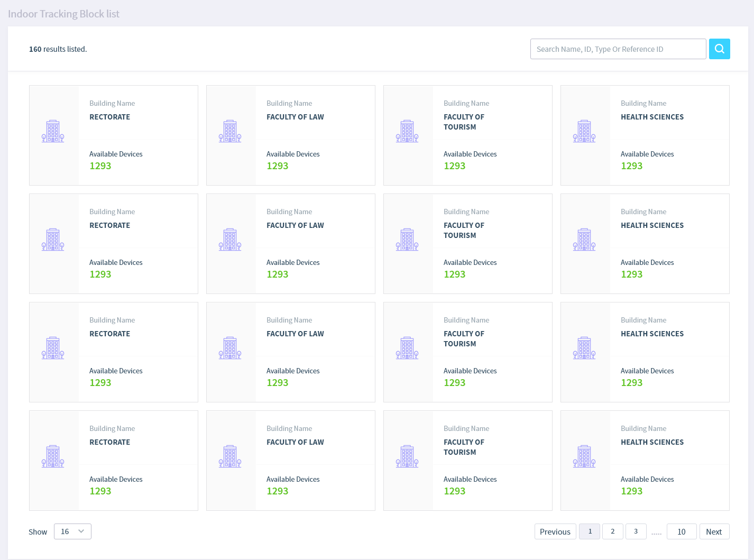The width and height of the screenshot is (754, 560).
Task: Jump to pagination page 3
Action: tap(636, 531)
